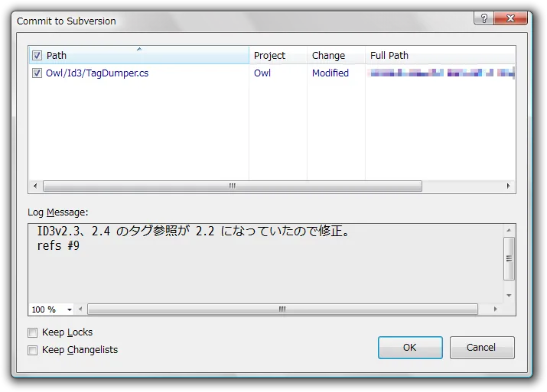Click the log message scroll up arrow

pos(509,230)
